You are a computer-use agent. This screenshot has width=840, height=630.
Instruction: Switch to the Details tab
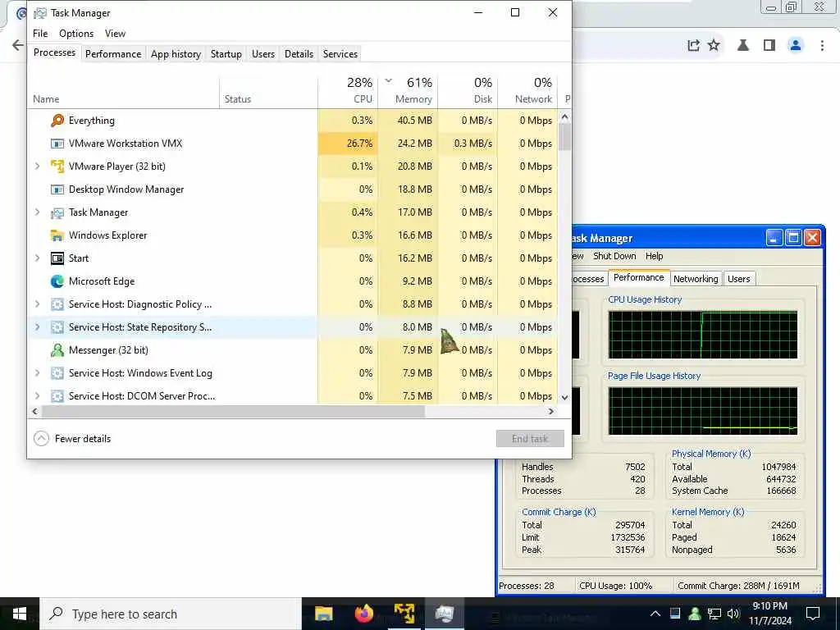299,54
